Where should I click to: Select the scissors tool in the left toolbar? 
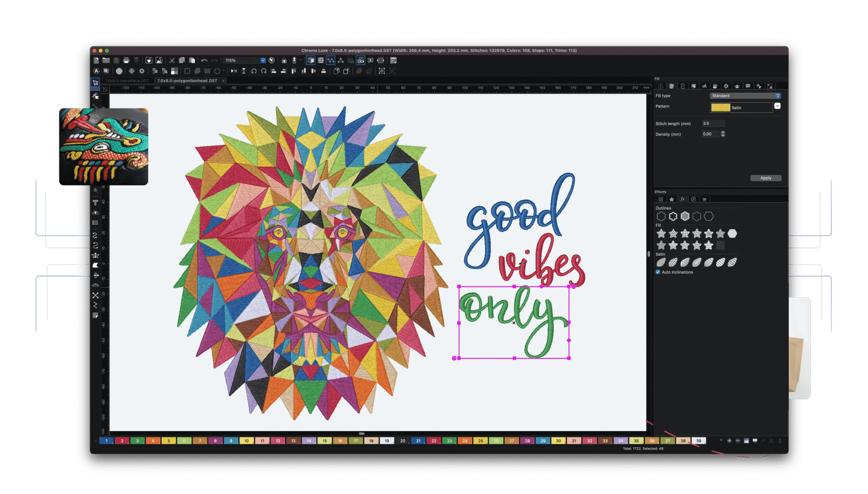coord(95,295)
